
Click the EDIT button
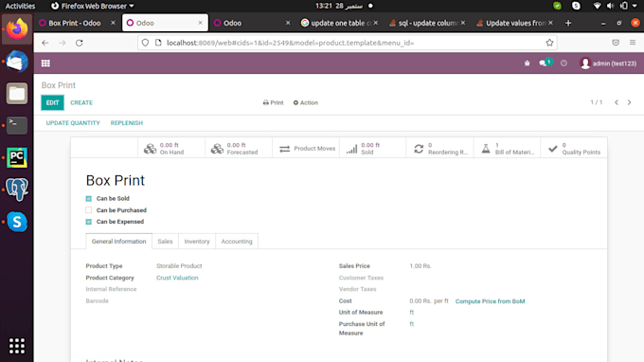pos(53,102)
